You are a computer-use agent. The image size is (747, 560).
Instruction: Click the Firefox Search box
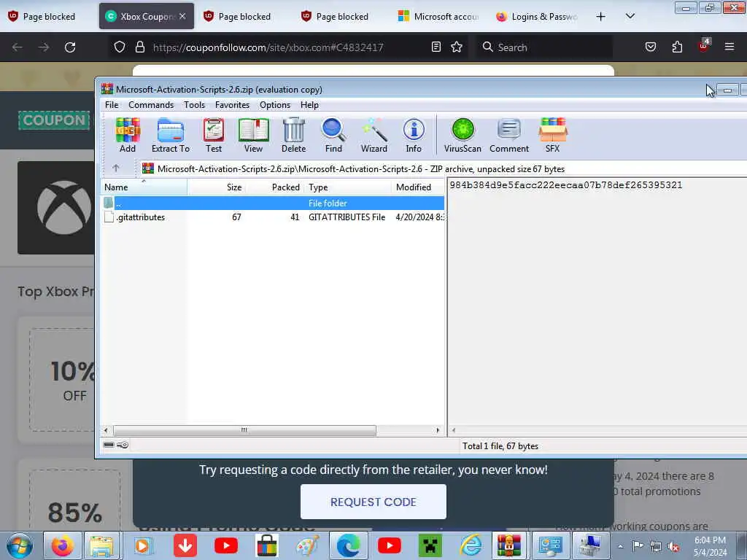(x=544, y=47)
